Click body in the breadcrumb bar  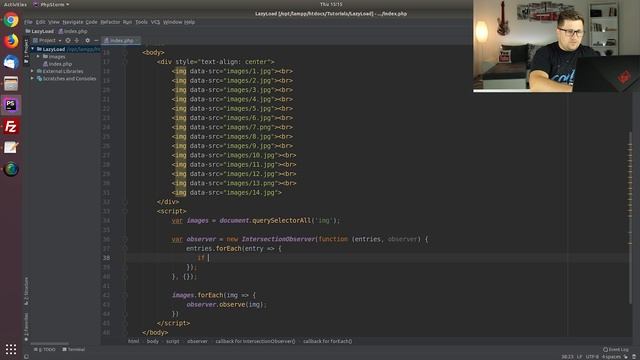[153, 341]
